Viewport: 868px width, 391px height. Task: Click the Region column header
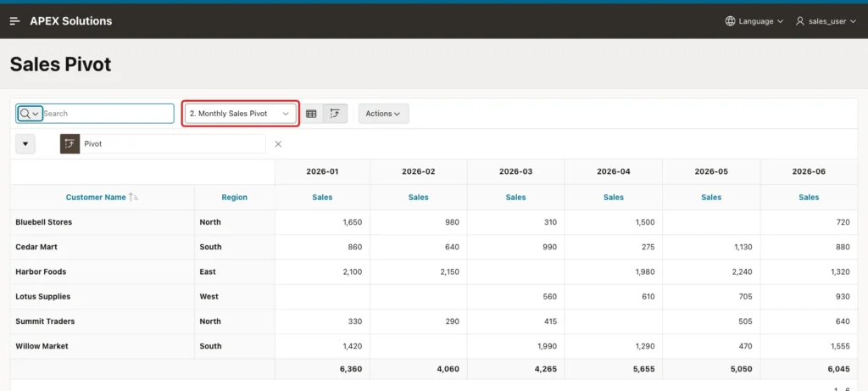point(235,197)
